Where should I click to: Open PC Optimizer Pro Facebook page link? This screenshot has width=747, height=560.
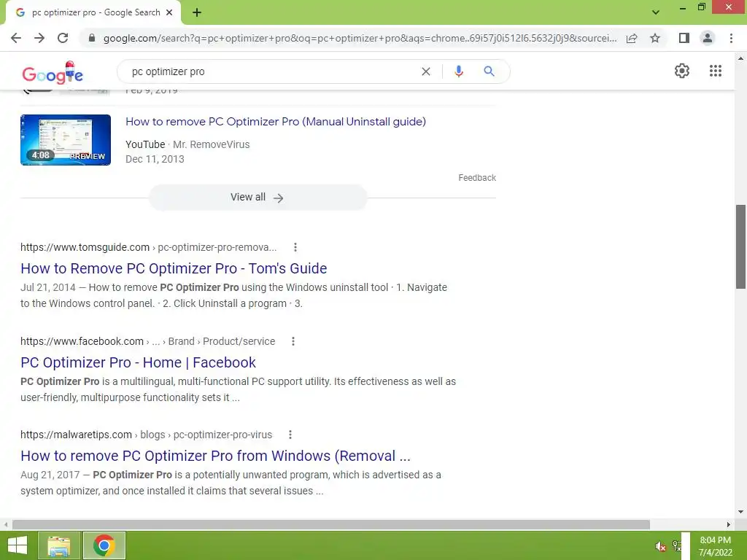[x=138, y=362]
